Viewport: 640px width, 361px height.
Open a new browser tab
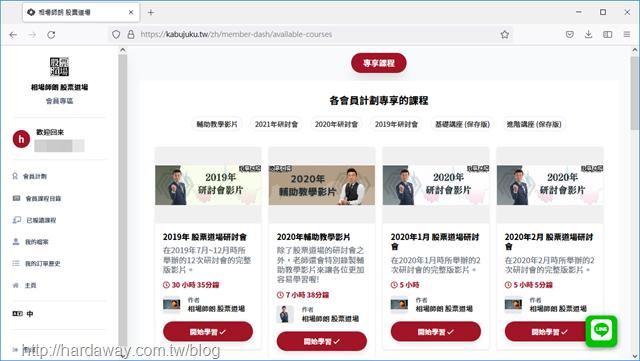point(151,13)
